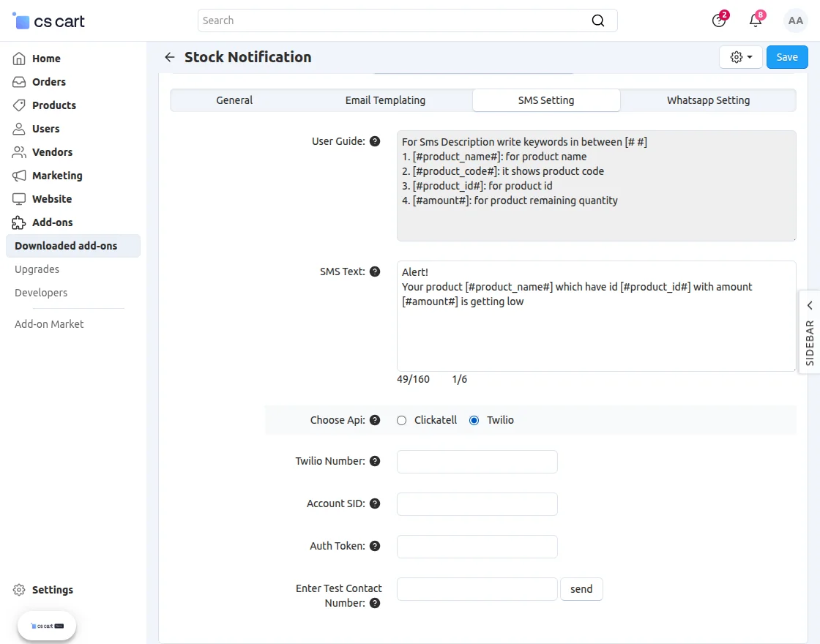Screen dimensions: 820x644
Task: Select the Twilio radio button
Action: [474, 420]
